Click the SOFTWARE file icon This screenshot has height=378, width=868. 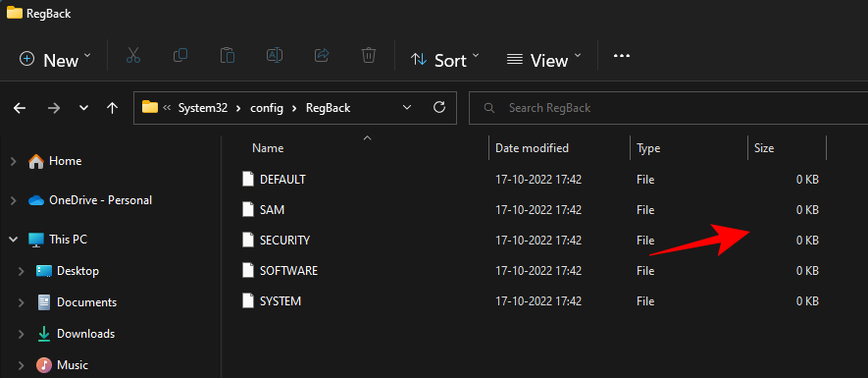(x=248, y=271)
